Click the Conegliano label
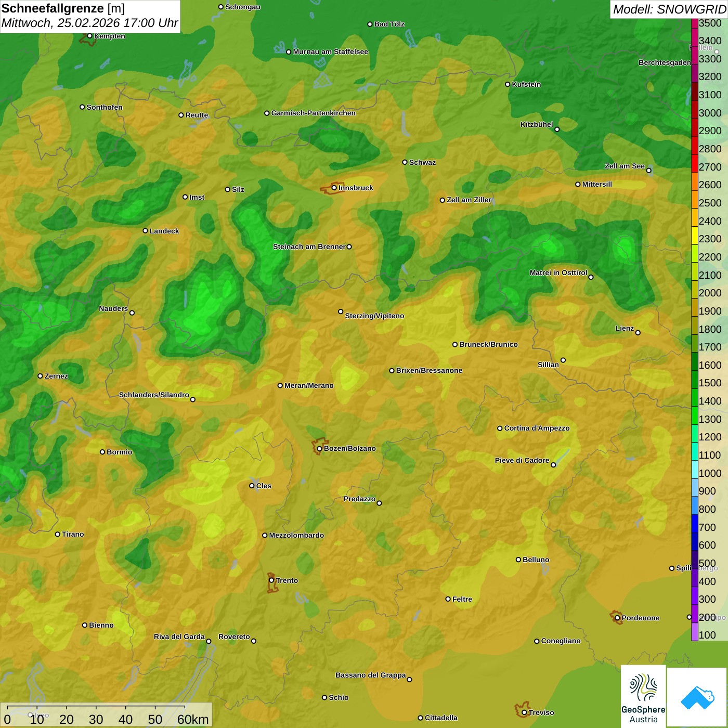Viewport: 728px width, 728px height. point(561,641)
